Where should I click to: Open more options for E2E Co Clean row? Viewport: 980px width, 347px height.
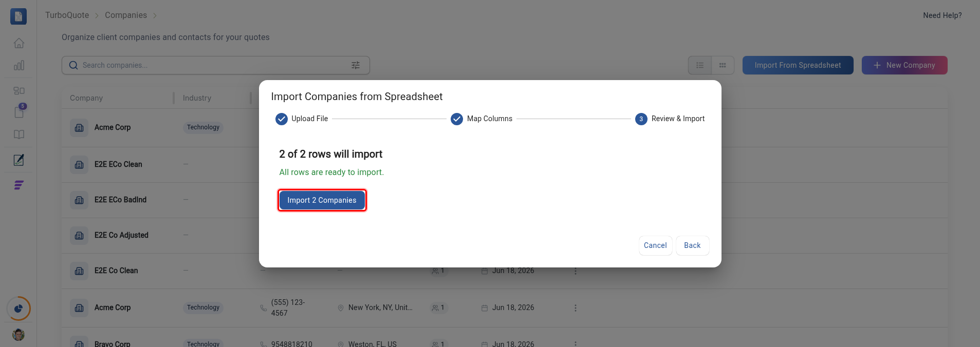click(576, 271)
